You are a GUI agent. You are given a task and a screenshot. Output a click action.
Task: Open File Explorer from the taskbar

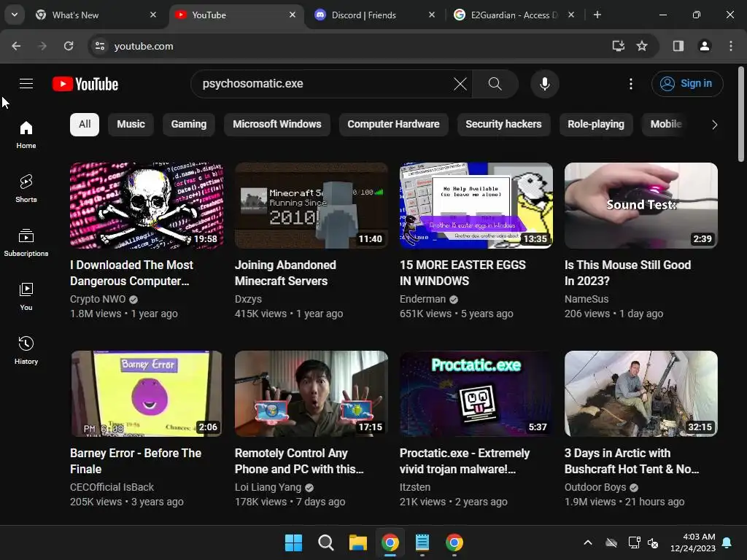coord(357,542)
